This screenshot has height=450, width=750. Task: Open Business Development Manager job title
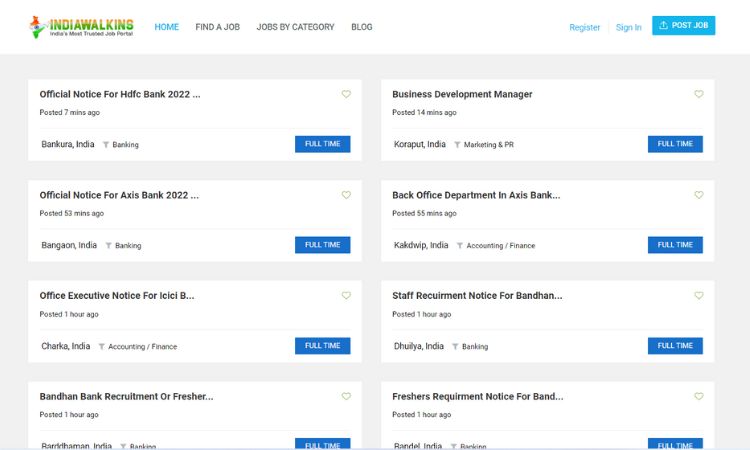pyautogui.click(x=462, y=94)
